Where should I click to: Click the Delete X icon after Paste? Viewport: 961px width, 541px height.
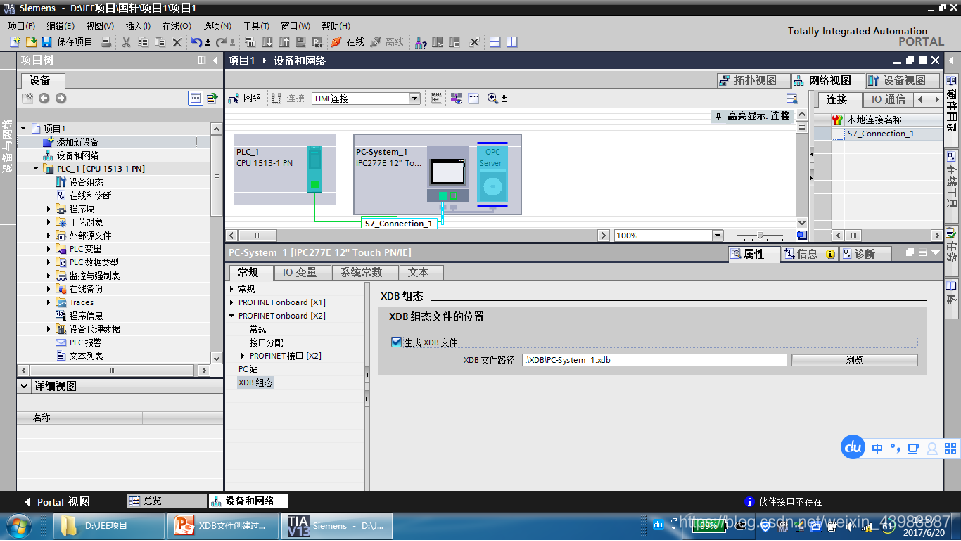click(177, 42)
